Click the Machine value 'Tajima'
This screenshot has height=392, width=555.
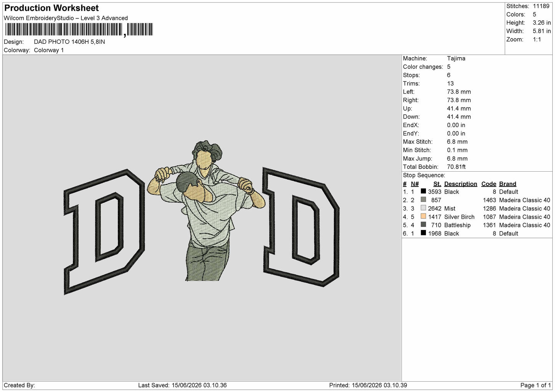click(456, 58)
